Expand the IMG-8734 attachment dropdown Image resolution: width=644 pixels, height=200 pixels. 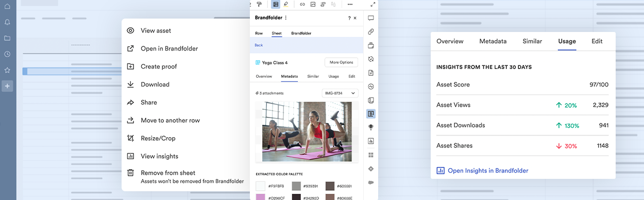tap(340, 93)
